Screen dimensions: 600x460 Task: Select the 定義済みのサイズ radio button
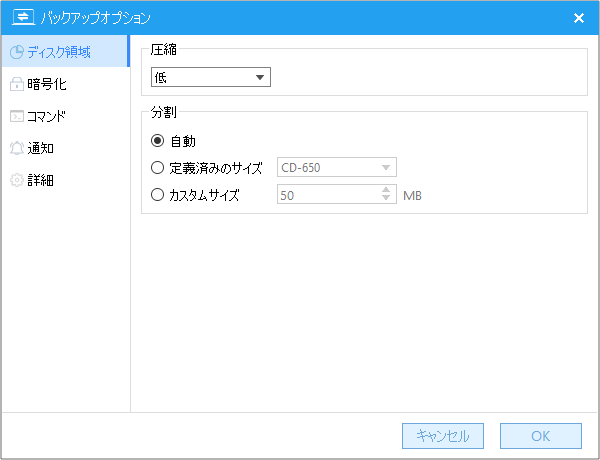157,168
